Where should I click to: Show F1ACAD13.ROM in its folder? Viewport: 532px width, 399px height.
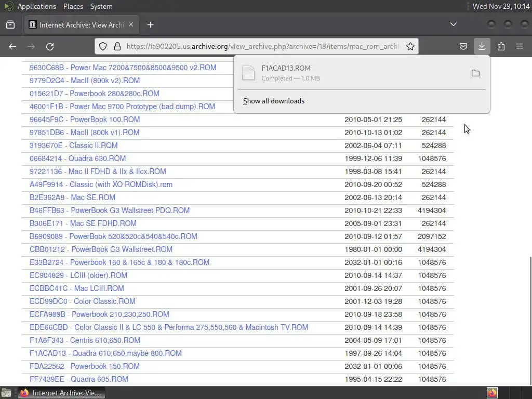click(475, 73)
